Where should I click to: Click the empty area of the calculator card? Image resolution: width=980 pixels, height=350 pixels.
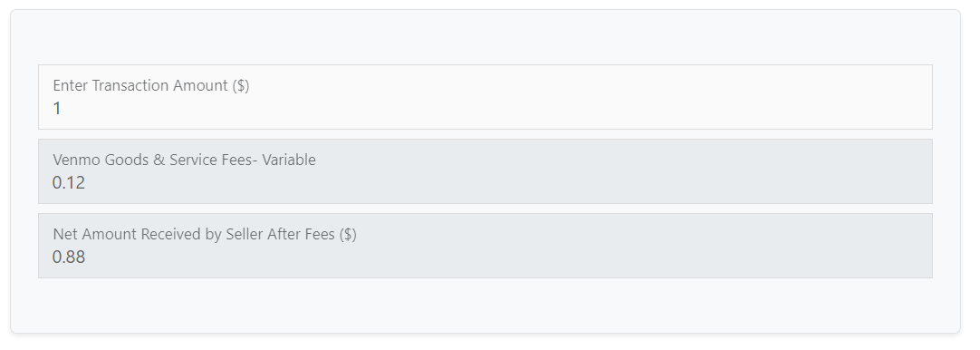coord(485,306)
